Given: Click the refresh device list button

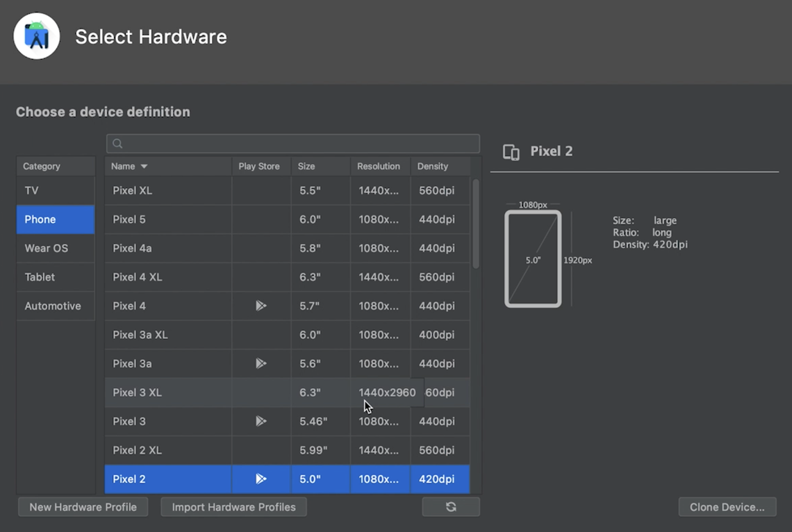Looking at the screenshot, I should click(x=451, y=507).
